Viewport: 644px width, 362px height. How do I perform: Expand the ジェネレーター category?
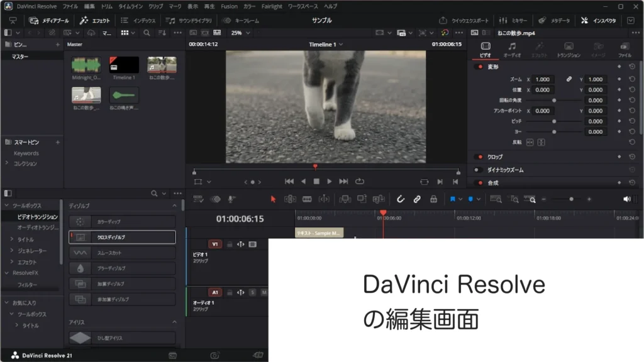point(12,250)
